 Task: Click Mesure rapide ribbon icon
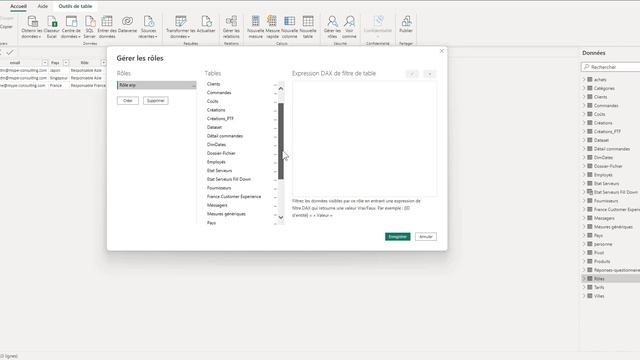(272, 27)
